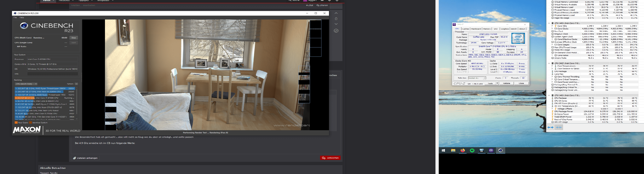This screenshot has height=174, width=644.
Task: Expand the Voltage Offsets row
Action: (x=552, y=109)
